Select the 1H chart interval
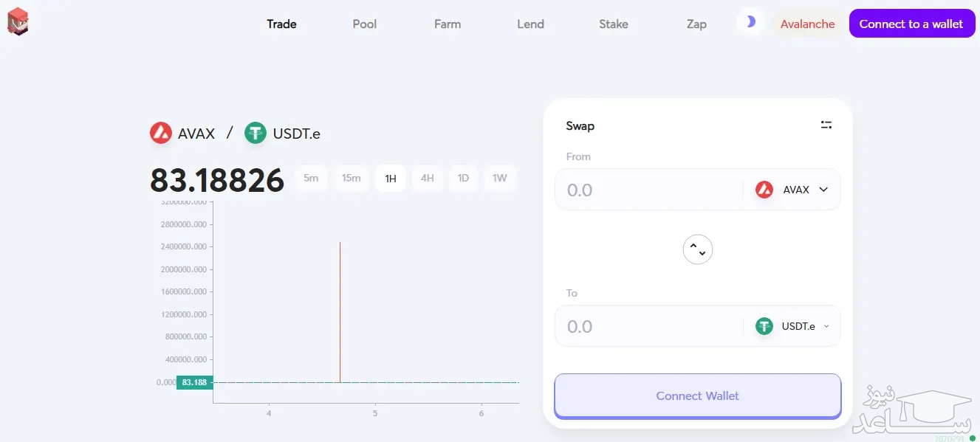 390,178
